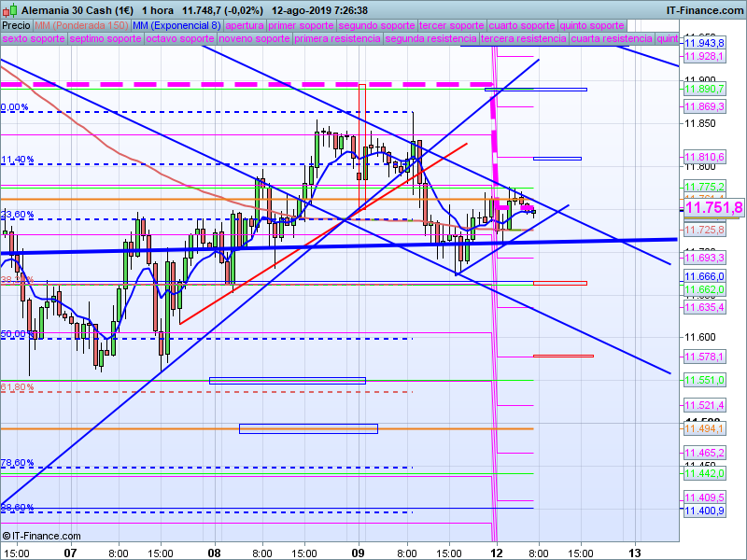
Task: Click the 50,00% Fibonacci level label
Action: (x=17, y=334)
